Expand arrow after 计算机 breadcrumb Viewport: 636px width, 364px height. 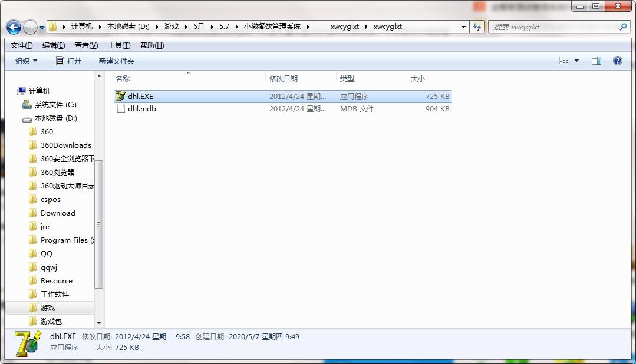coord(100,27)
